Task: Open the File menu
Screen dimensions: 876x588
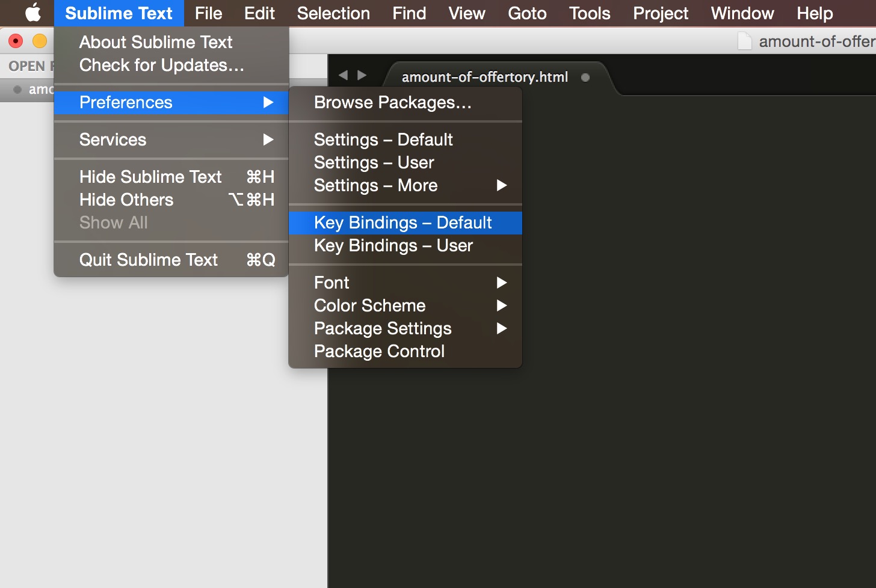Action: [x=208, y=13]
